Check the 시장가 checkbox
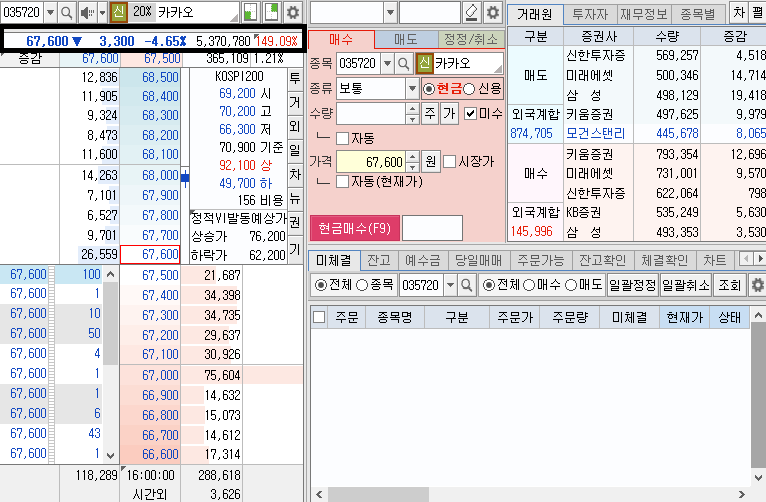This screenshot has height=502, width=766. (449, 162)
